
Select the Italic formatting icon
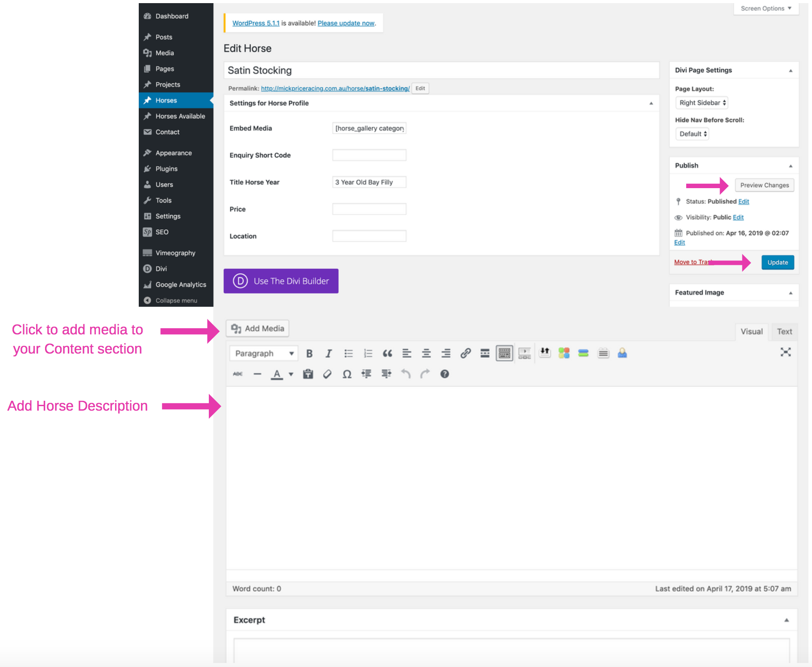(329, 353)
